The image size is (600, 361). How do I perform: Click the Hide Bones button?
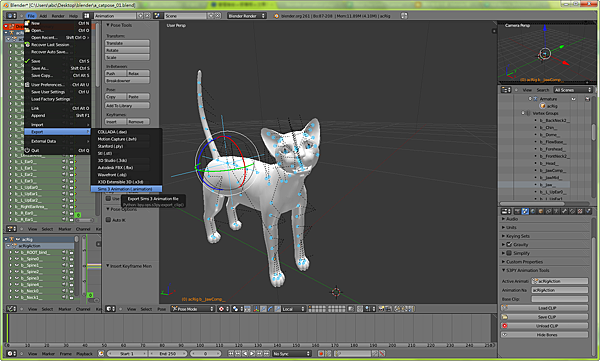[x=545, y=335]
